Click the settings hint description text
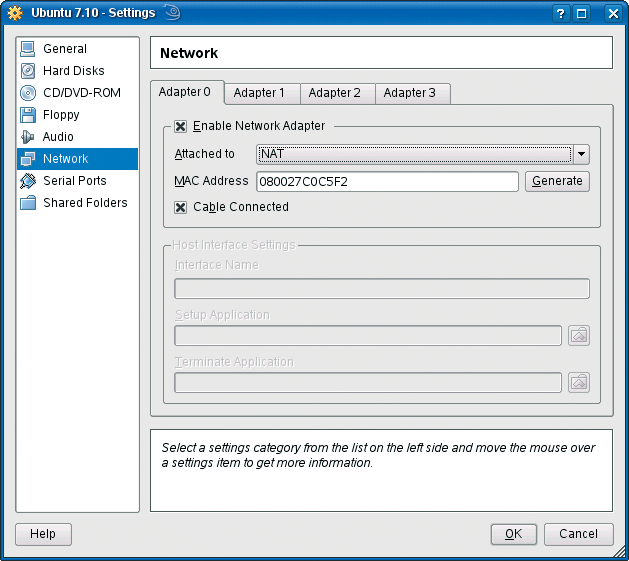Image resolution: width=629 pixels, height=561 pixels. tap(378, 455)
